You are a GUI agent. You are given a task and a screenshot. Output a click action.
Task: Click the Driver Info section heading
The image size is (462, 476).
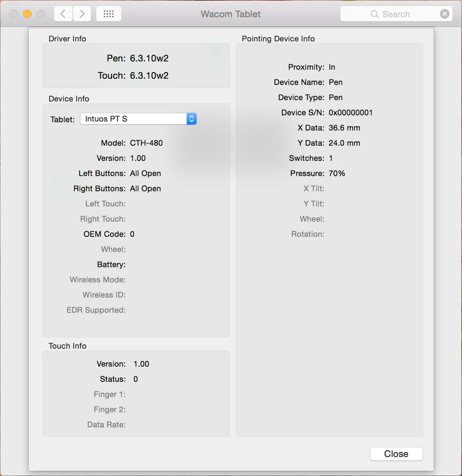click(x=67, y=39)
